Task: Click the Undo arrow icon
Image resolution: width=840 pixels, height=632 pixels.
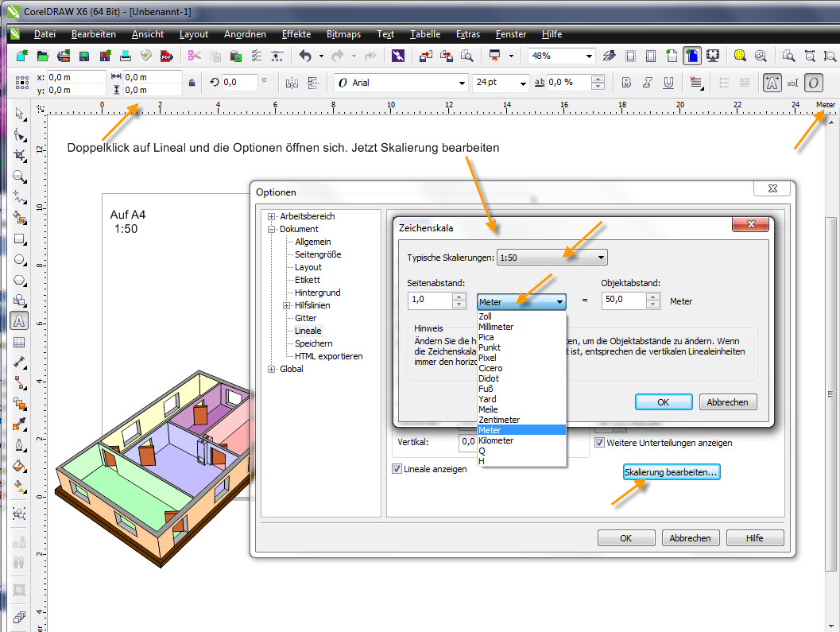Action: click(x=305, y=56)
